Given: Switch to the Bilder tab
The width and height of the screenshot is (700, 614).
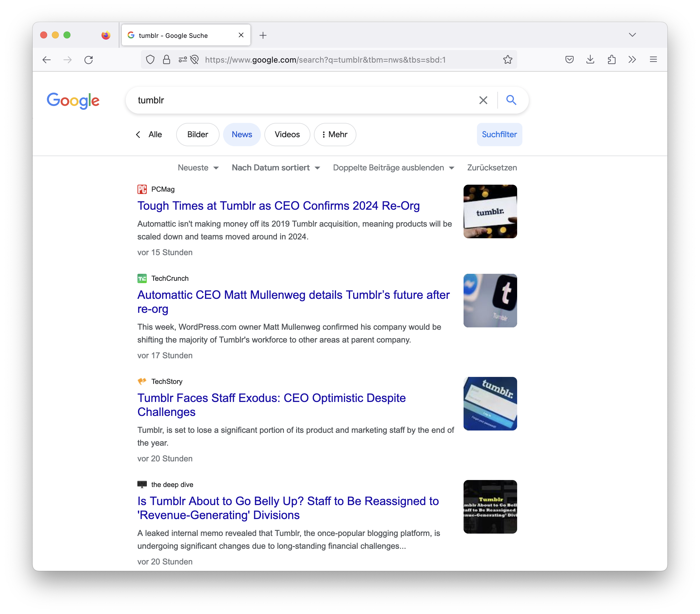Looking at the screenshot, I should tap(198, 134).
